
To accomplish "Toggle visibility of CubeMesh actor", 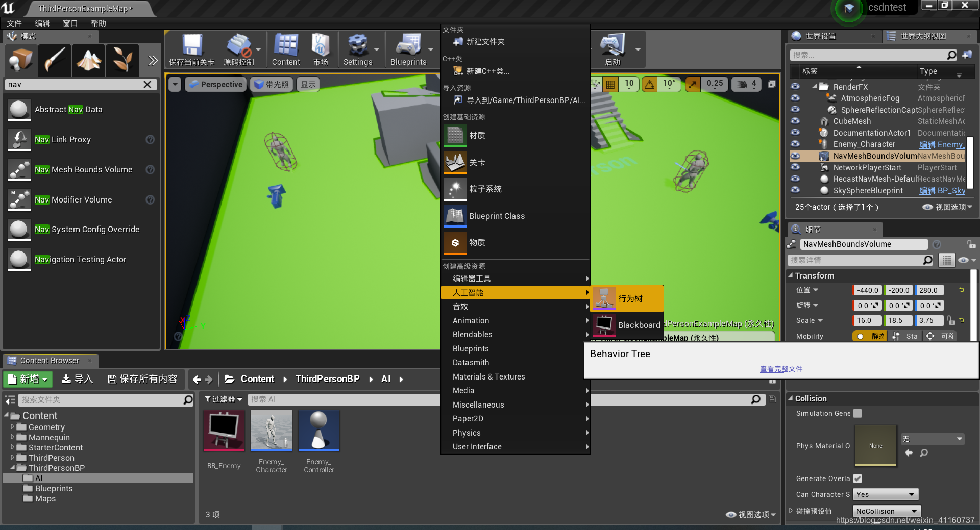I will [x=795, y=121].
